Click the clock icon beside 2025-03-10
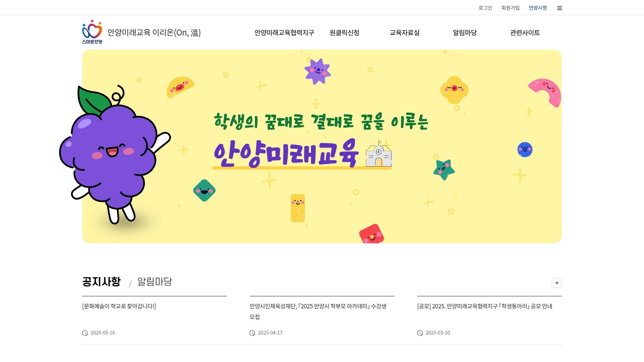 [420, 333]
